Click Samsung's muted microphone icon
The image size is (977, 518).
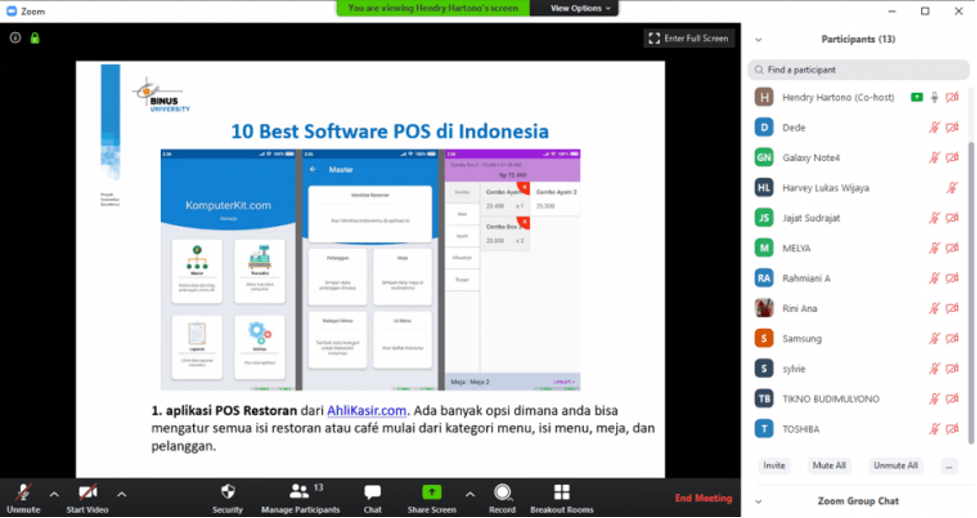pyautogui.click(x=935, y=338)
